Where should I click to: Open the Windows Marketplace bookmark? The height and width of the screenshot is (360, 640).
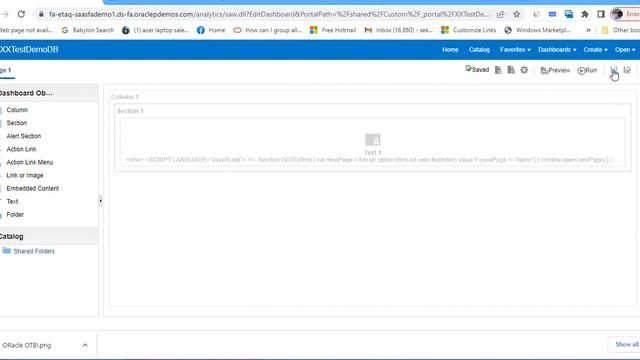pyautogui.click(x=538, y=30)
